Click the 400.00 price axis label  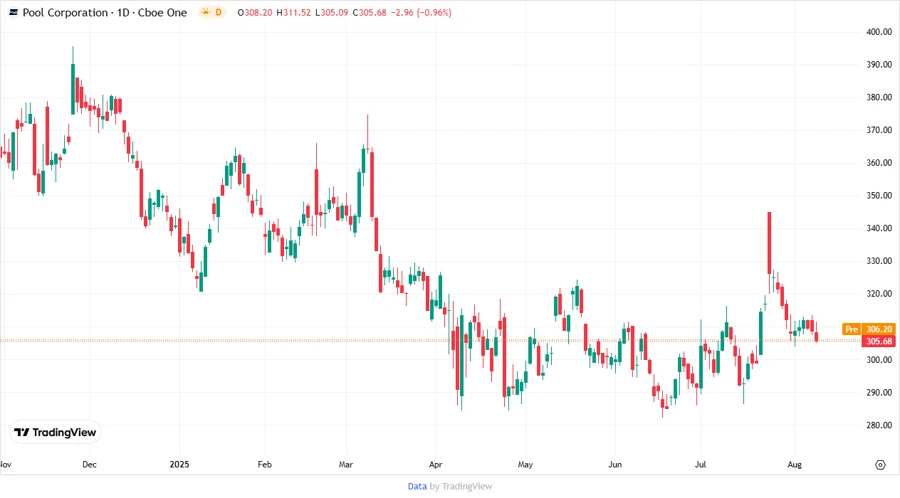tap(879, 32)
